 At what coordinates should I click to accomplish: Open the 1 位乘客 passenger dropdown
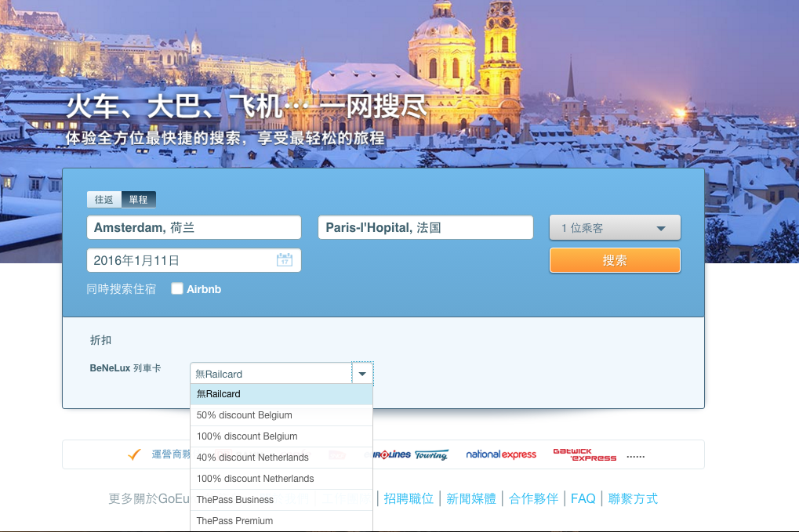pos(615,227)
